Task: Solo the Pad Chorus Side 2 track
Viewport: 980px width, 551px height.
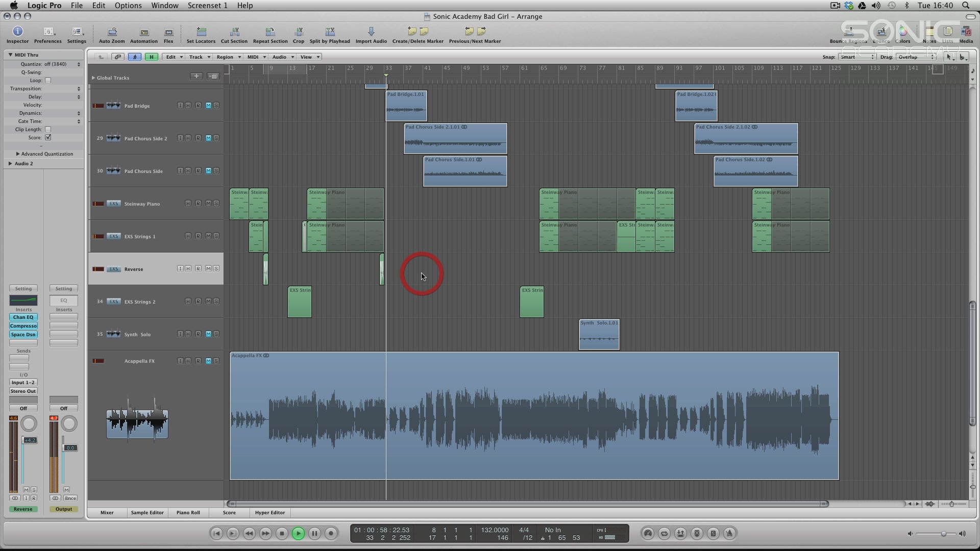Action: pos(216,138)
